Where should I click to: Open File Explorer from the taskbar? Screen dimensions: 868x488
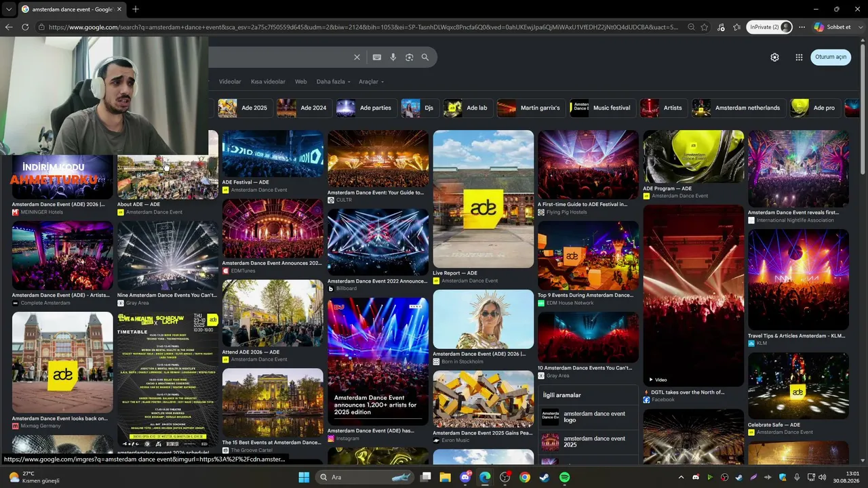tap(445, 477)
